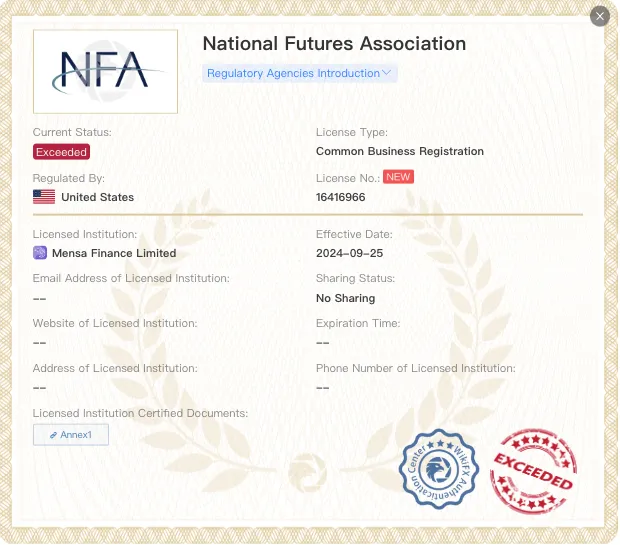Click the Mensa Finance Limited logo icon
Screen dimensions: 620x545
point(40,253)
